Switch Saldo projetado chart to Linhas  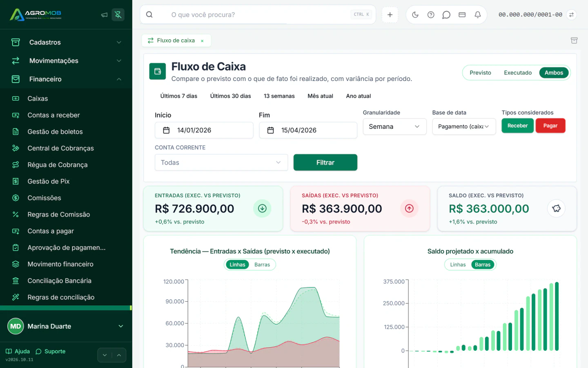click(458, 265)
